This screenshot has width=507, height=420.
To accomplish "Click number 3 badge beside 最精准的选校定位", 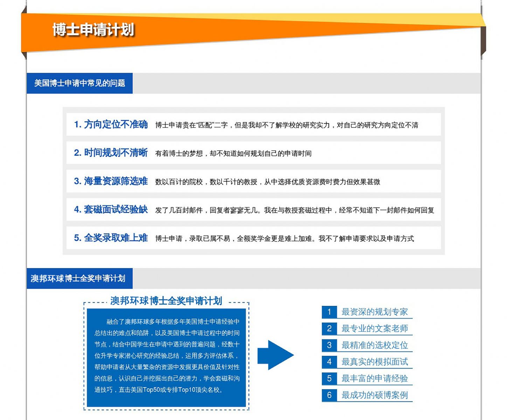I will tap(329, 345).
